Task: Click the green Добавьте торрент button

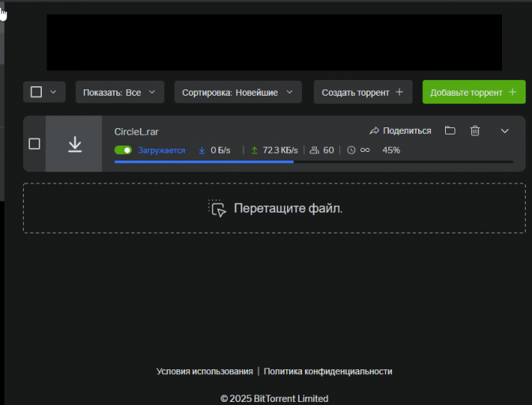Action: pos(474,92)
